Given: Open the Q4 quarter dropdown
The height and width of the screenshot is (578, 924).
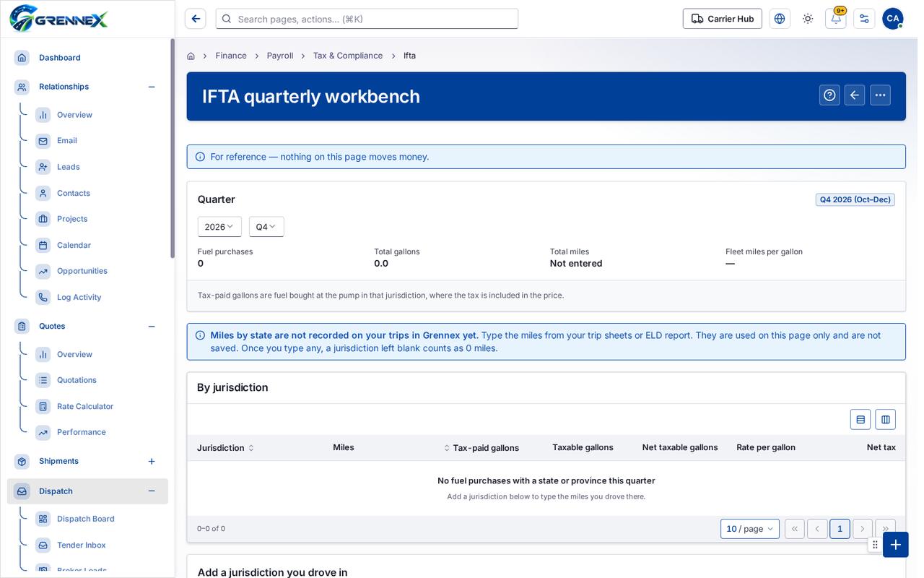Looking at the screenshot, I should point(266,227).
